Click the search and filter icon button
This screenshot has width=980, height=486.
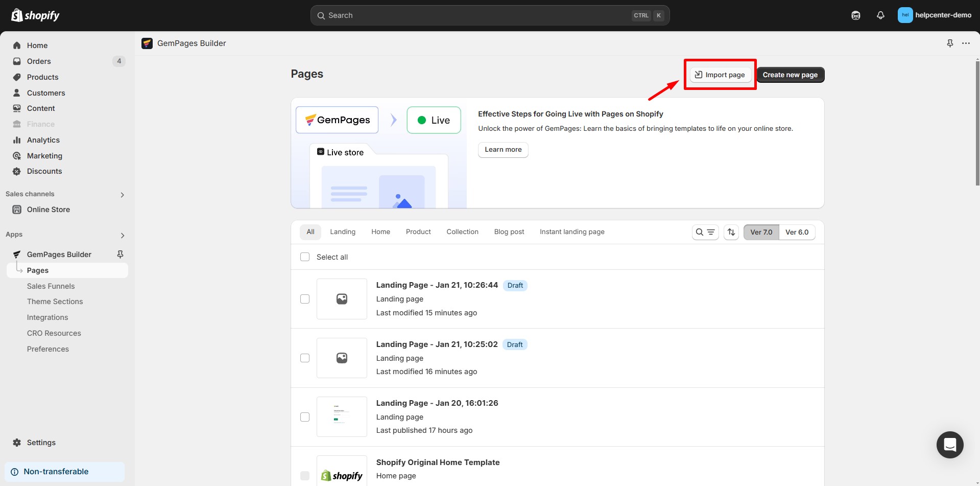(705, 232)
